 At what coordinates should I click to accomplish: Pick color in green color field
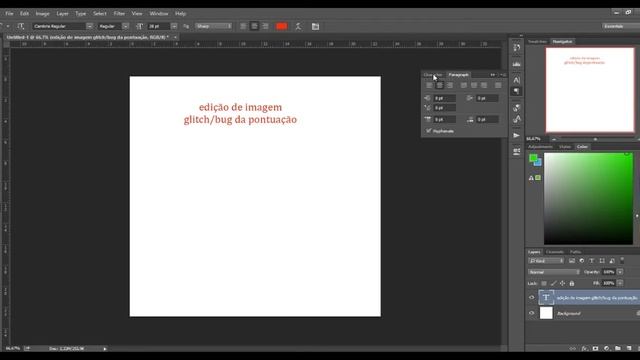pos(589,199)
